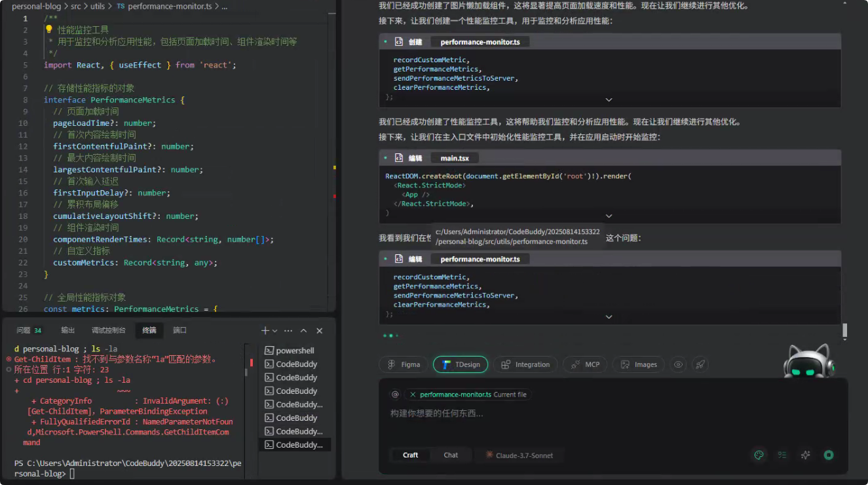Toggle the eye preview icon
Image resolution: width=868 pixels, height=485 pixels.
[679, 364]
